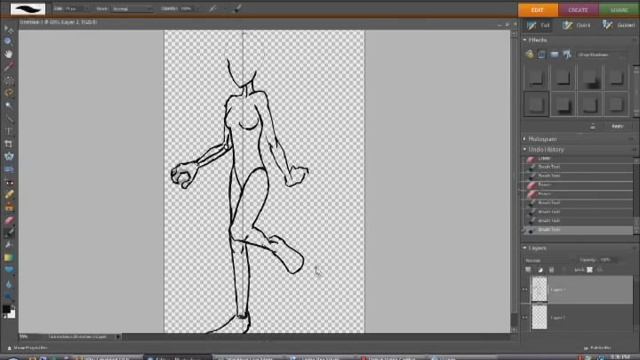Open the brush preset picker
The width and height of the screenshot is (640, 360).
click(x=28, y=9)
